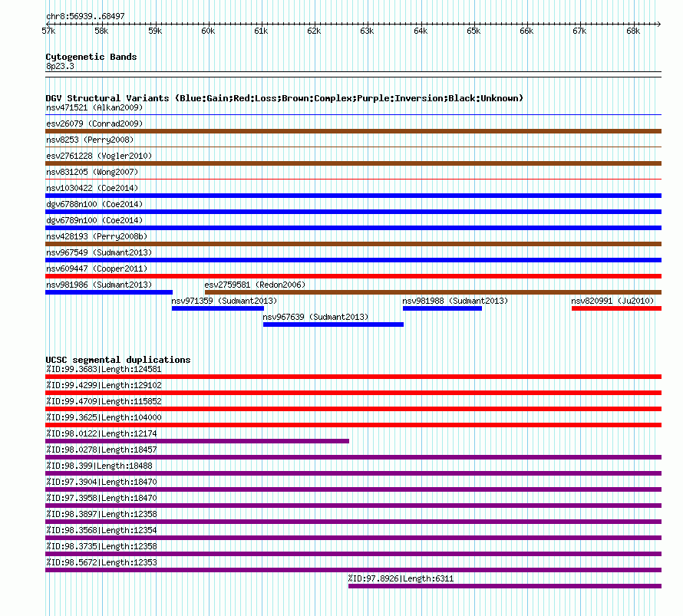This screenshot has height=616, width=683.
Task: Click the red bar under nsv609447
Action: coord(353,276)
